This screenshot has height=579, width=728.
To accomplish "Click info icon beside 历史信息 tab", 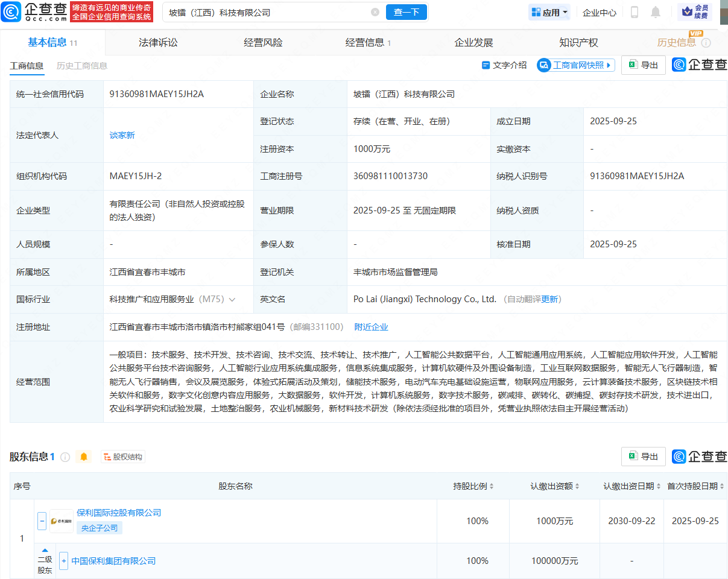I will [706, 43].
